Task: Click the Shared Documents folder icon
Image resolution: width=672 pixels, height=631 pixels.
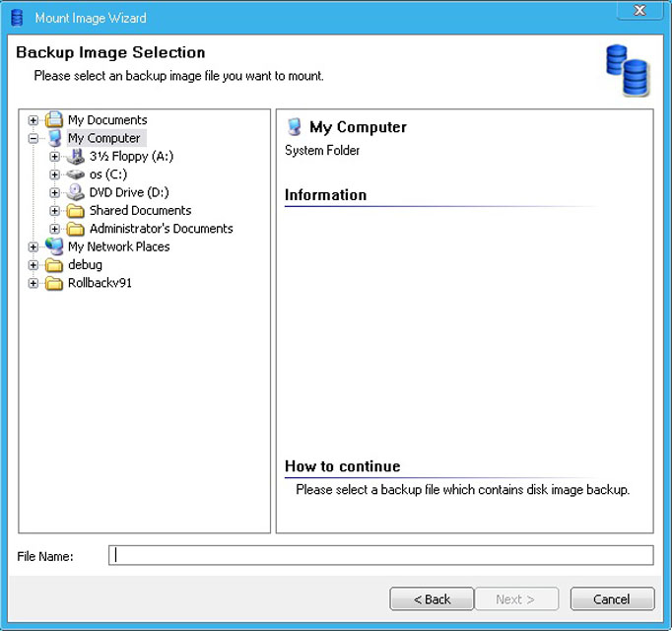Action: (x=76, y=211)
